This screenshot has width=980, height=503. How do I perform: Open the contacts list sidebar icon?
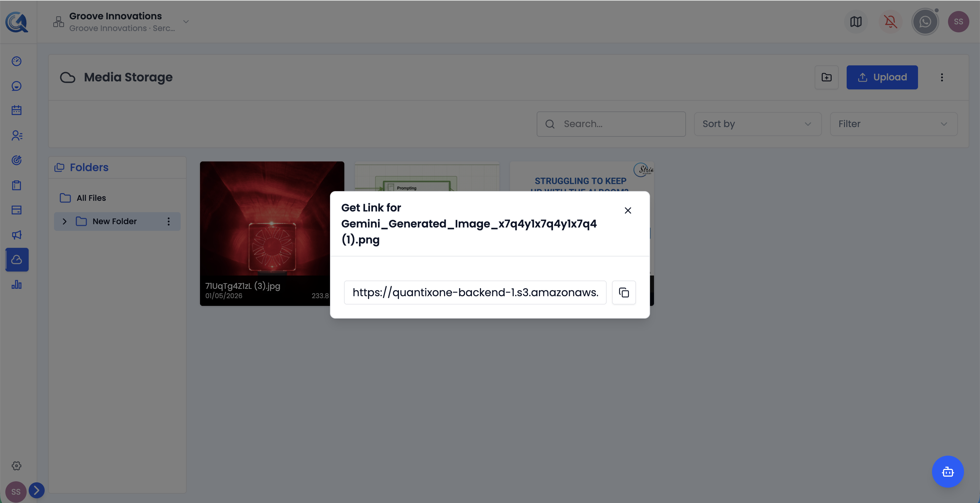point(16,135)
